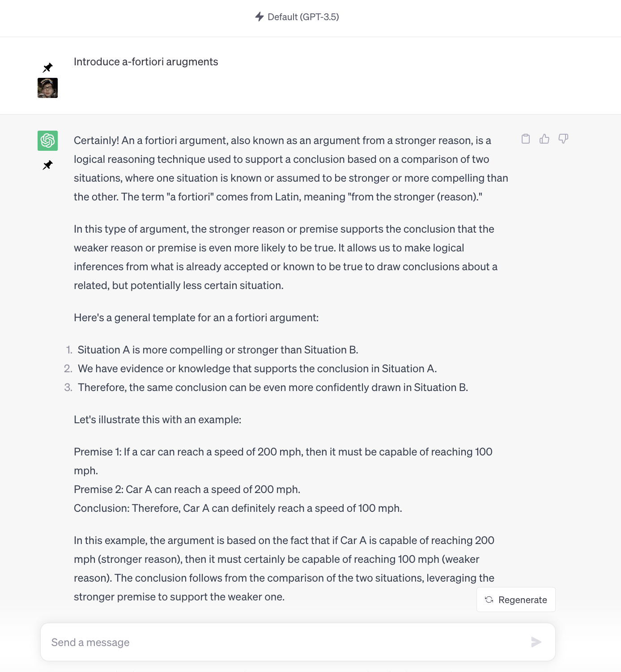This screenshot has width=621, height=672.
Task: Click "Here's a general template" sentence
Action: (x=196, y=318)
